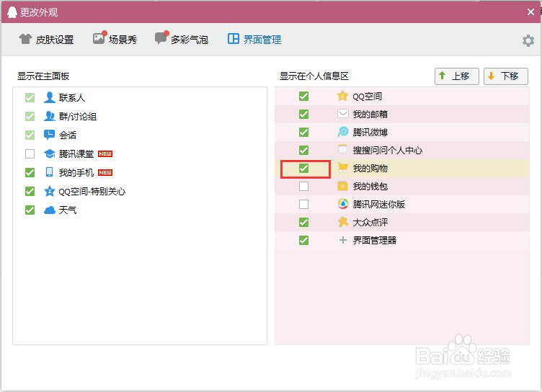Click the greyed 群/讨论组 checkbox

[30, 116]
